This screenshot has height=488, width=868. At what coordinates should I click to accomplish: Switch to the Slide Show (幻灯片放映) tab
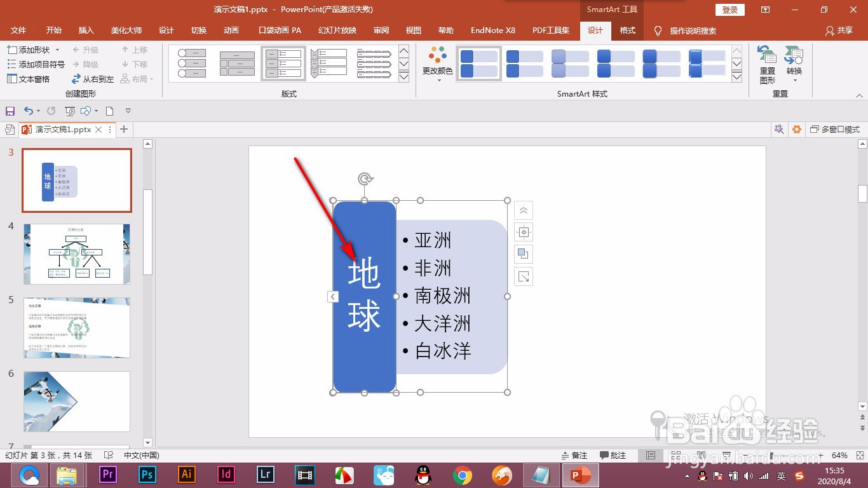[x=337, y=30]
